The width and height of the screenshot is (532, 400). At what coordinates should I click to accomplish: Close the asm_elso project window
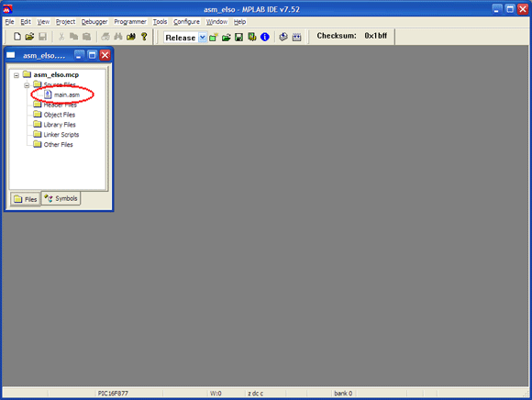105,55
